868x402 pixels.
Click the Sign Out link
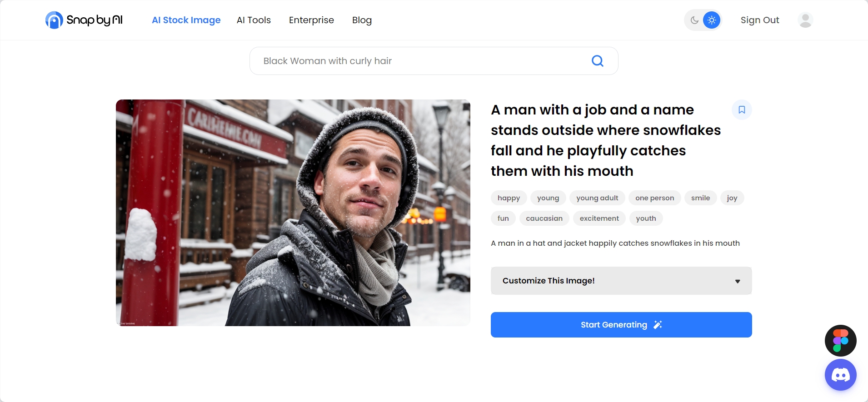tap(760, 20)
